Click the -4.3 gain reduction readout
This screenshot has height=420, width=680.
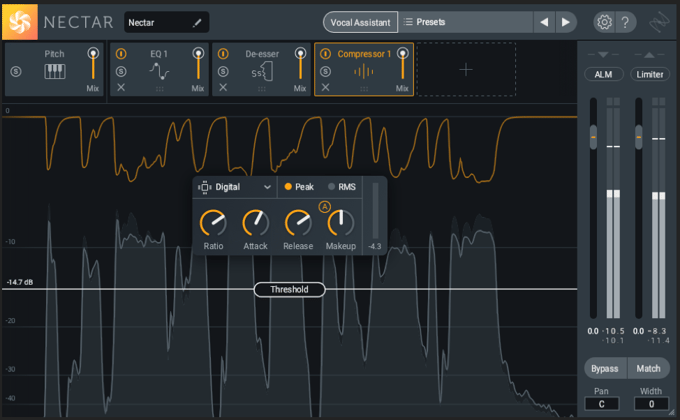[x=375, y=246]
